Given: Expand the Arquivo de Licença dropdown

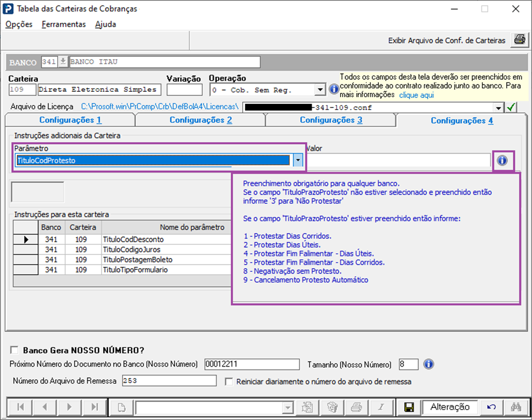Looking at the screenshot, I should coord(498,108).
